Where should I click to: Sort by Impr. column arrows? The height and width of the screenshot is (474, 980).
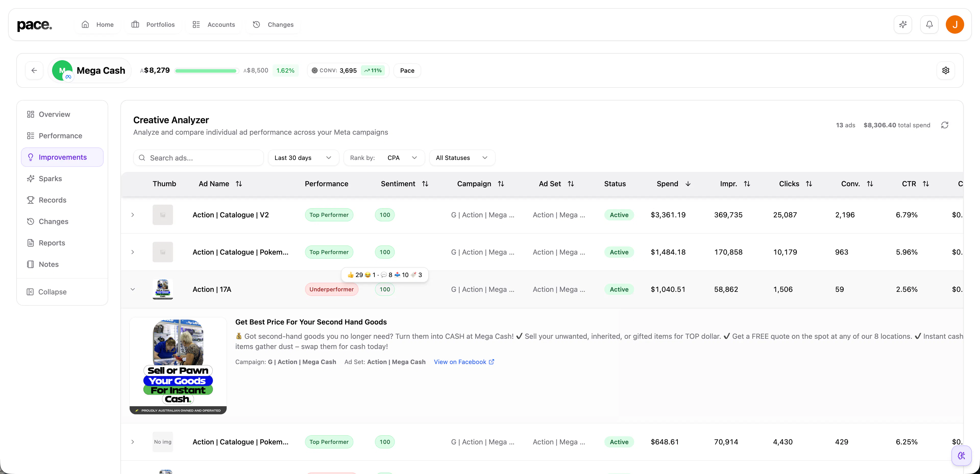(747, 184)
